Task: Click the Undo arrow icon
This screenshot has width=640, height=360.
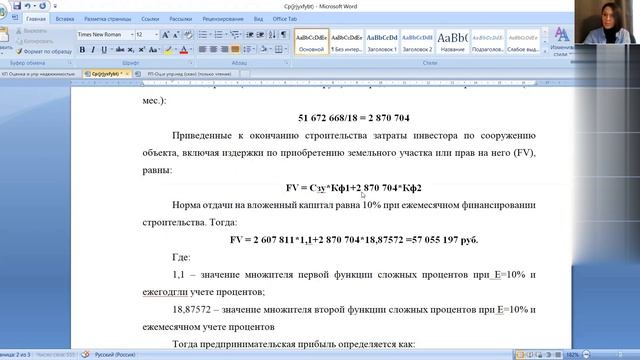Action: (x=28, y=6)
